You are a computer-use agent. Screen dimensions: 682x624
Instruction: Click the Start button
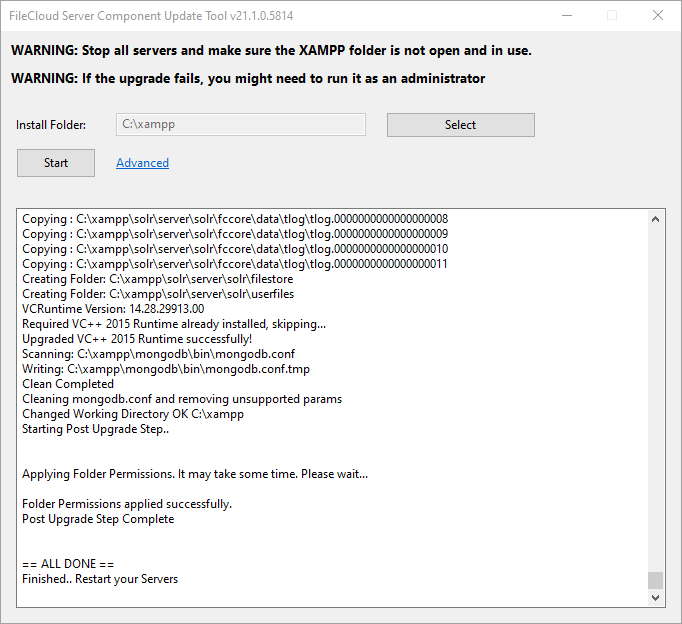[56, 163]
